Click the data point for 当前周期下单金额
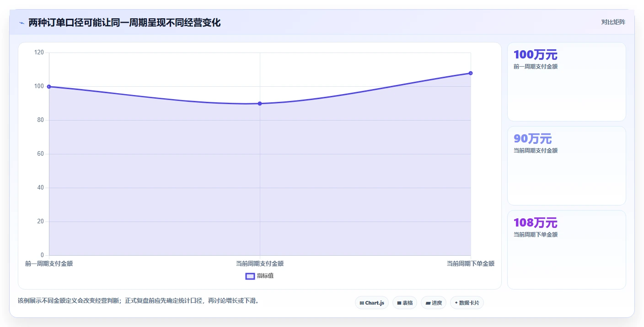The image size is (644, 327). 471,73
